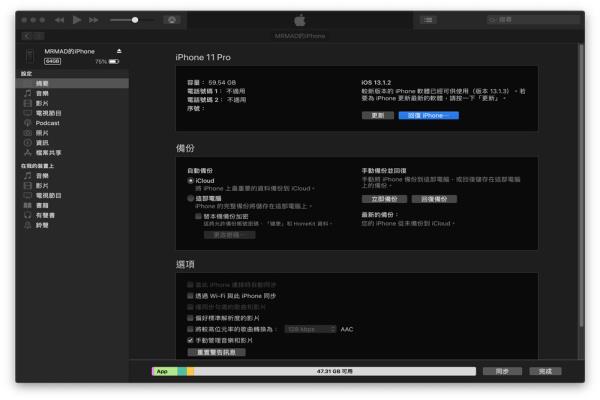Click the play button in toolbar
This screenshot has height=400, width=600.
click(77, 20)
